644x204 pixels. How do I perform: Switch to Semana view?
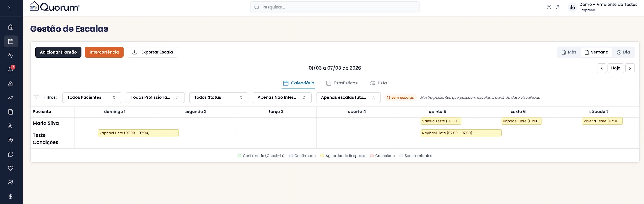[596, 52]
